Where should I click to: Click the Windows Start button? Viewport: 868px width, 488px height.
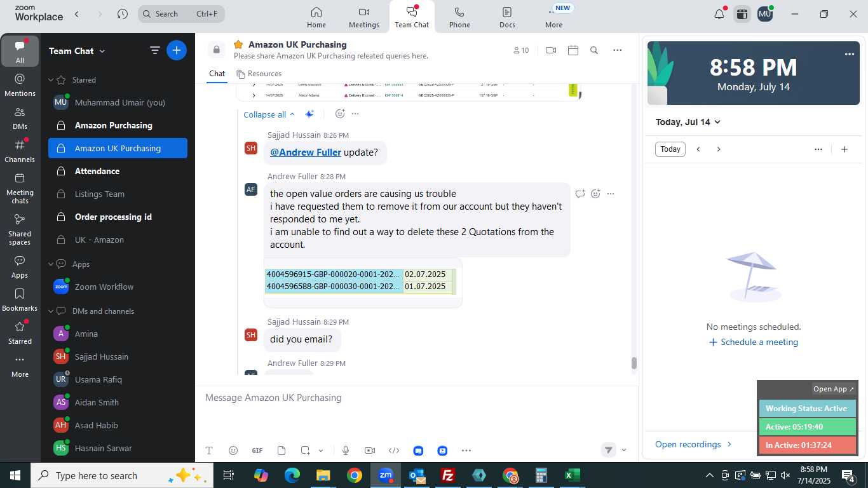(x=15, y=475)
